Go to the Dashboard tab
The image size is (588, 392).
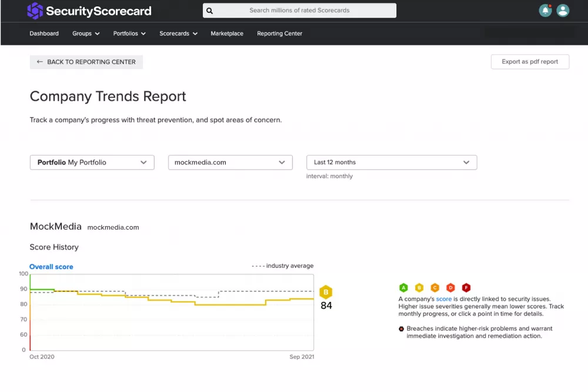point(44,34)
